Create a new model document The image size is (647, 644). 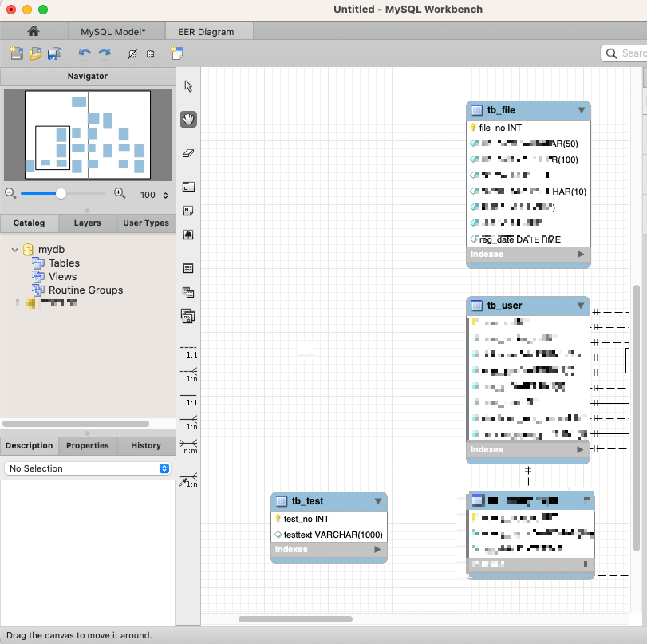[x=16, y=53]
